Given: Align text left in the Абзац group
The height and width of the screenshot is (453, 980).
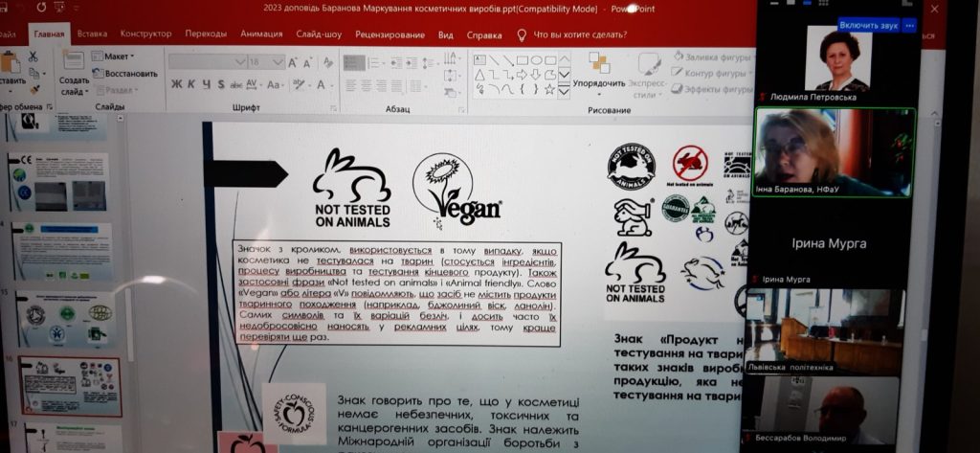Looking at the screenshot, I should click(350, 84).
